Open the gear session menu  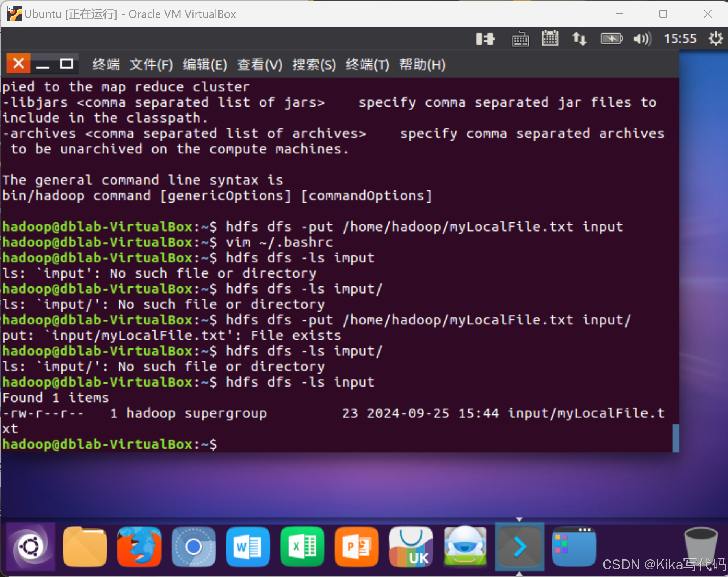(x=716, y=38)
